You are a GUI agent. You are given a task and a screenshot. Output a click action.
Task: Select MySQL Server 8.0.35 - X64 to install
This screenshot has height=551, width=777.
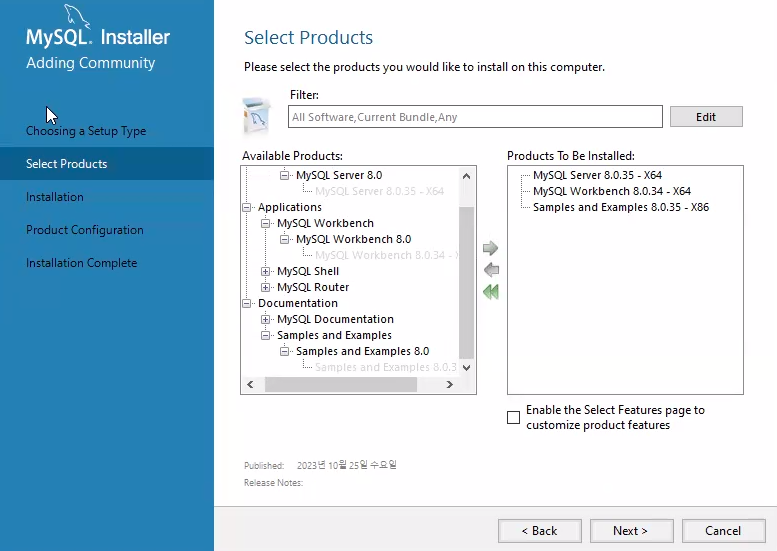597,175
